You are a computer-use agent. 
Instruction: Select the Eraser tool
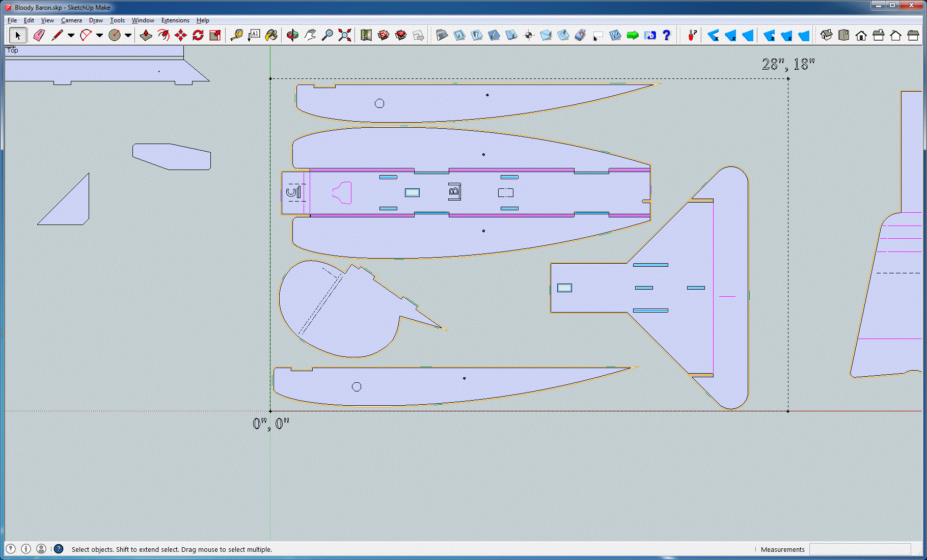click(39, 35)
